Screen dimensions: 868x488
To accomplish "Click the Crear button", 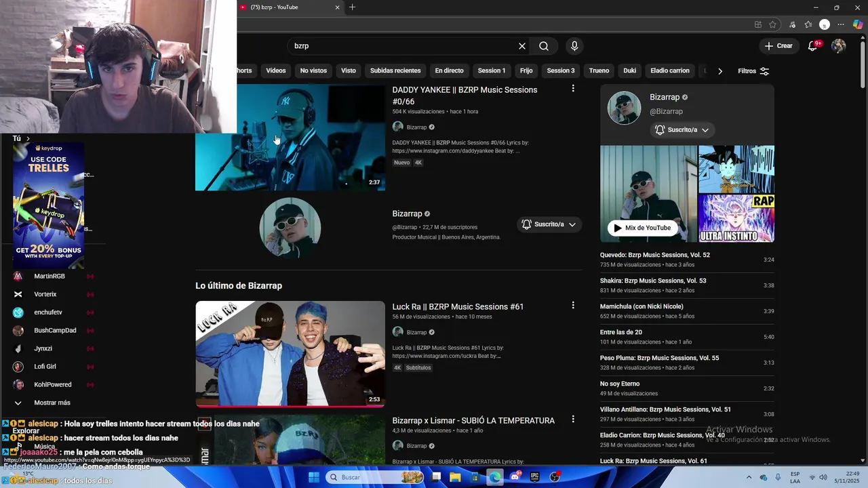I will [x=778, y=45].
